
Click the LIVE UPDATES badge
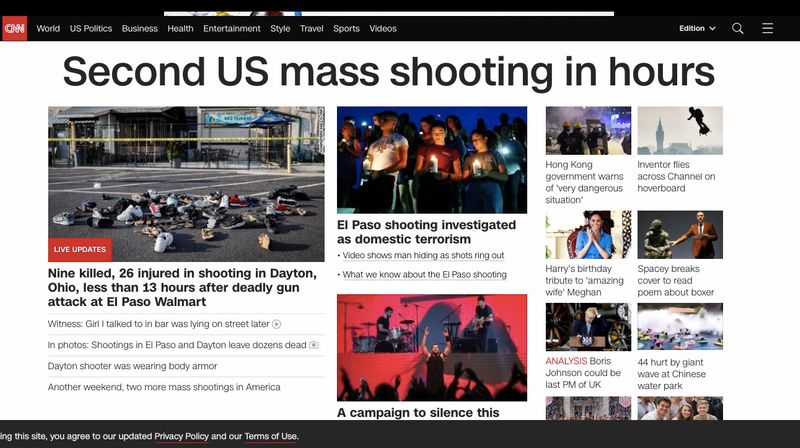coord(80,249)
